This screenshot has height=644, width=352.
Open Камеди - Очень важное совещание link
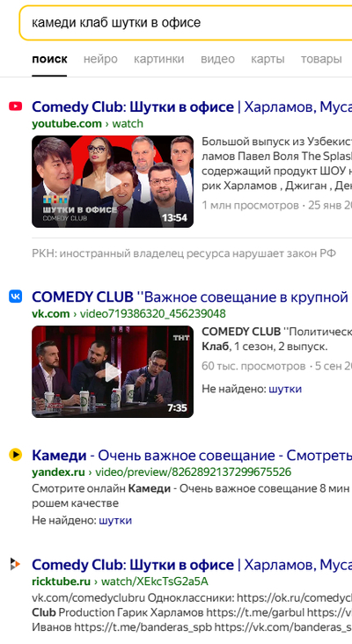point(192,456)
